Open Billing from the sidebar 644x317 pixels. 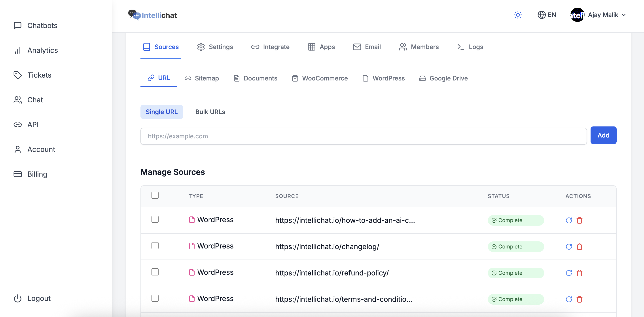click(37, 174)
